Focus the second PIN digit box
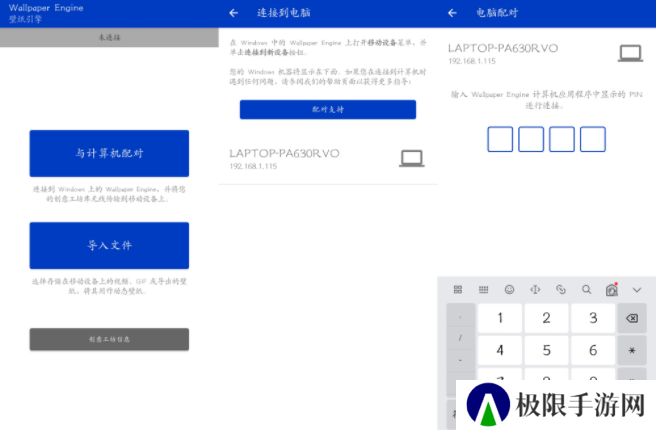656x430 pixels. coord(531,139)
